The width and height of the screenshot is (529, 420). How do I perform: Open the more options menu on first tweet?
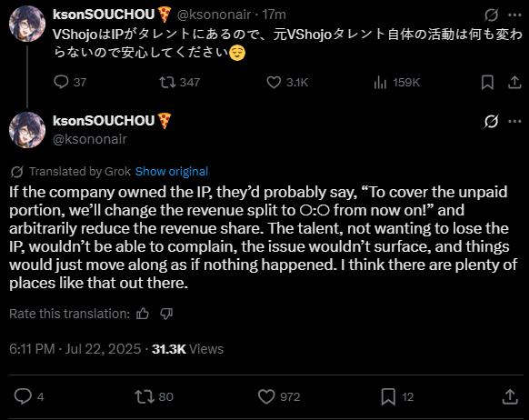(514, 15)
